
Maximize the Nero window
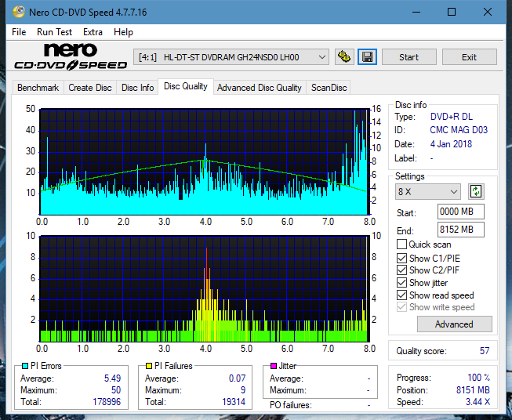click(452, 12)
